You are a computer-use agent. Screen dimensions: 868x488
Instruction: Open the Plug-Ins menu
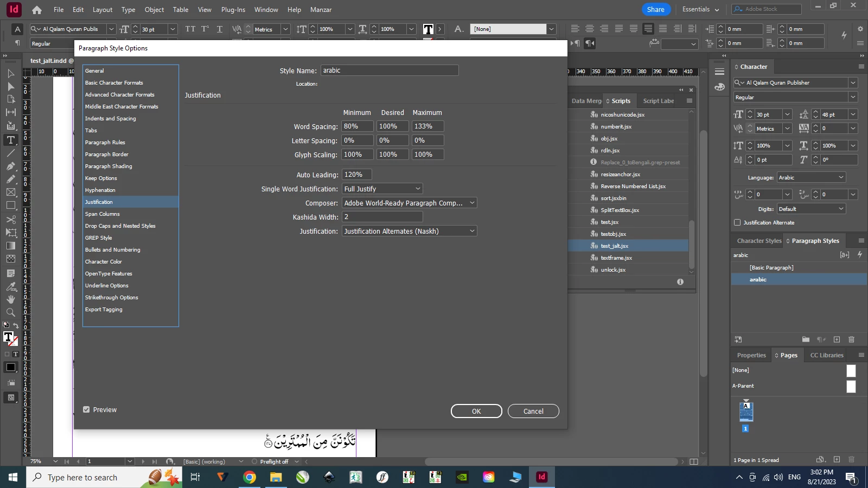tap(233, 10)
